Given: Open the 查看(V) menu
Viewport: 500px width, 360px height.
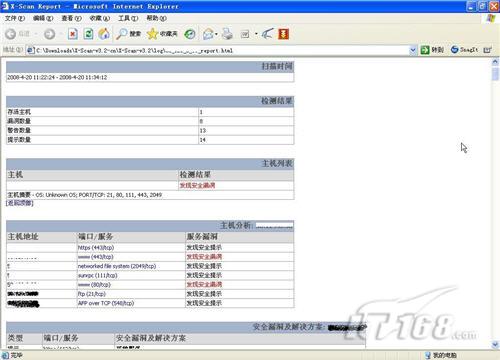Looking at the screenshot, I should 71,18.
